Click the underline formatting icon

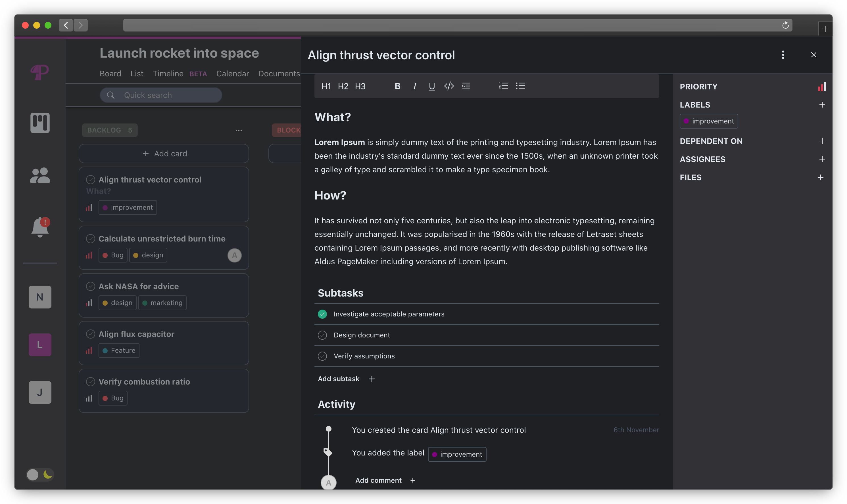[432, 86]
